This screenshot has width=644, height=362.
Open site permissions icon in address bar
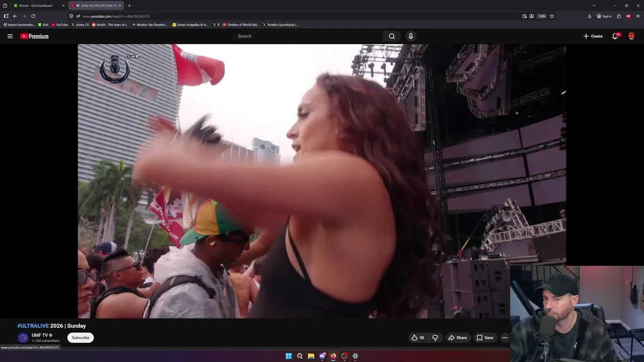point(78,16)
